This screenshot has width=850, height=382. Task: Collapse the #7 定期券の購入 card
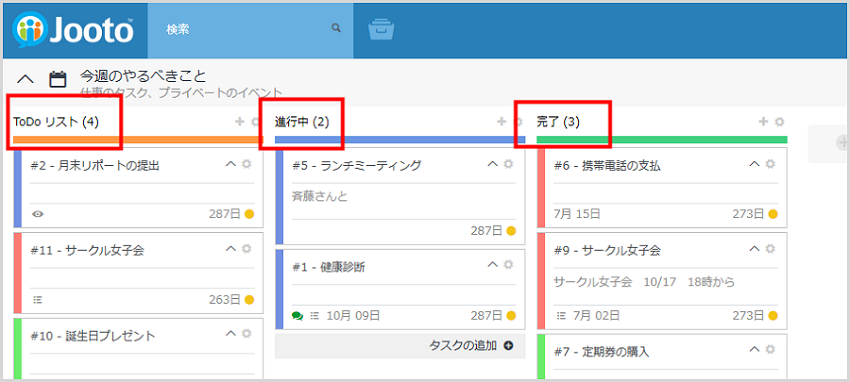click(755, 349)
